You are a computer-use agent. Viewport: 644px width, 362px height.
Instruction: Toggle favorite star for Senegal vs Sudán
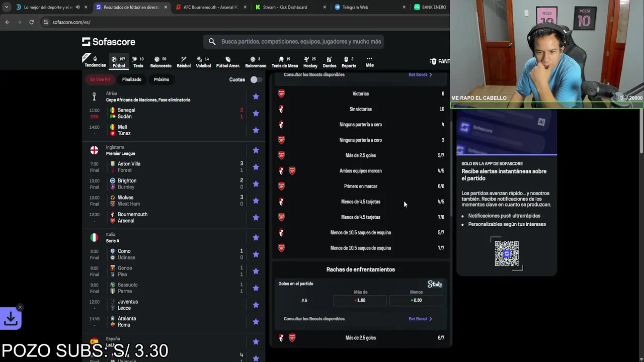(x=256, y=113)
